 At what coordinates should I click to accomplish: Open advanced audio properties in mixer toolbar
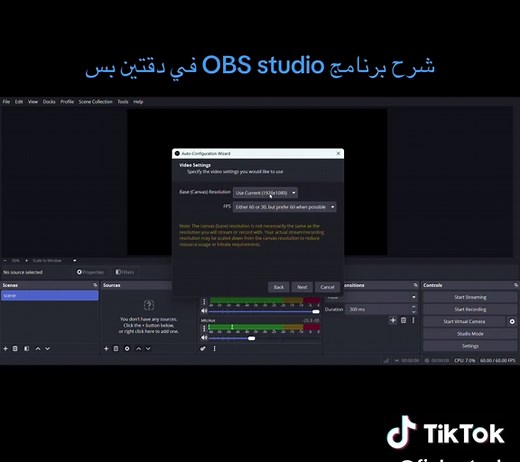pyautogui.click(x=203, y=348)
